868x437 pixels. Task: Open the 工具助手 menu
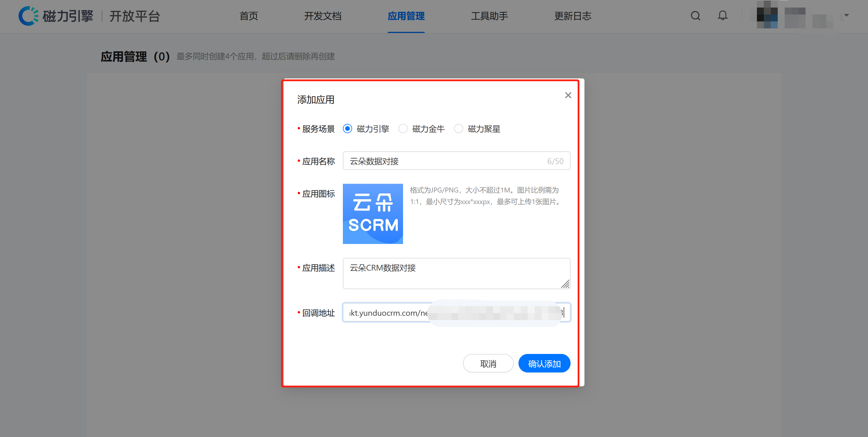point(489,16)
